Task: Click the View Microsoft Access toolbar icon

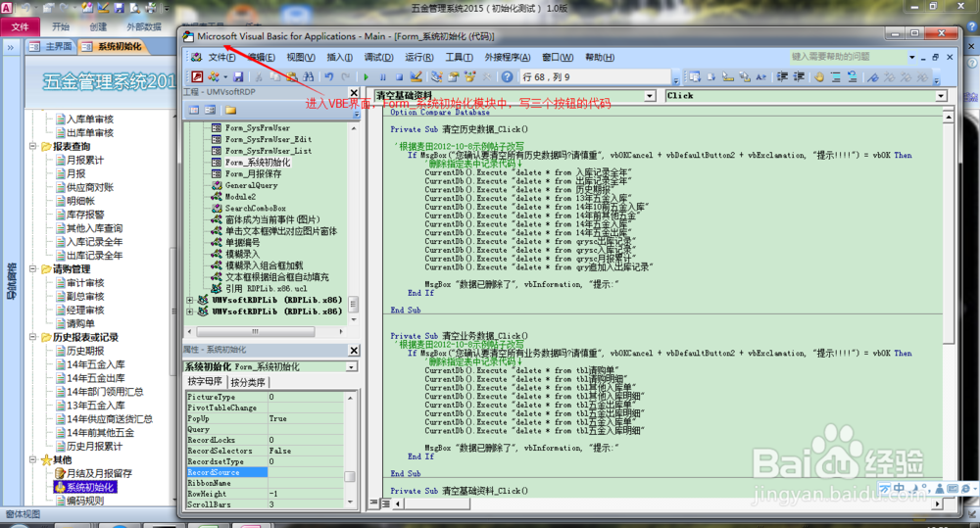Action: pyautogui.click(x=198, y=76)
